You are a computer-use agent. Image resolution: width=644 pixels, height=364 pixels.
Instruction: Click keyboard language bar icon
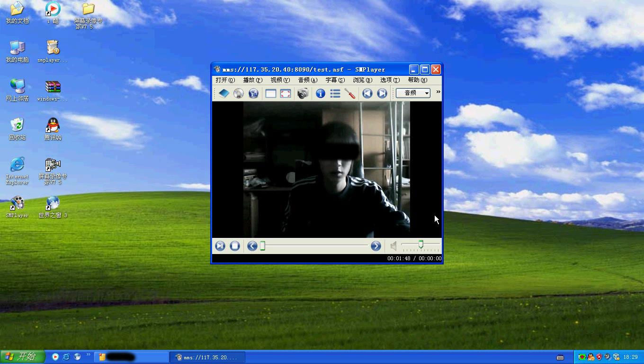(x=560, y=357)
